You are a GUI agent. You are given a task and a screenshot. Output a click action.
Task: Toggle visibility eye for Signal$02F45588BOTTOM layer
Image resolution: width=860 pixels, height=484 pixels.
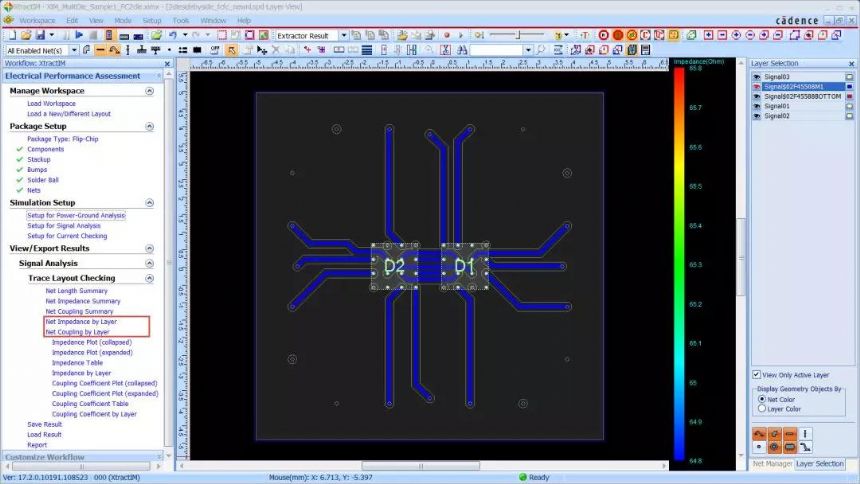(x=757, y=97)
